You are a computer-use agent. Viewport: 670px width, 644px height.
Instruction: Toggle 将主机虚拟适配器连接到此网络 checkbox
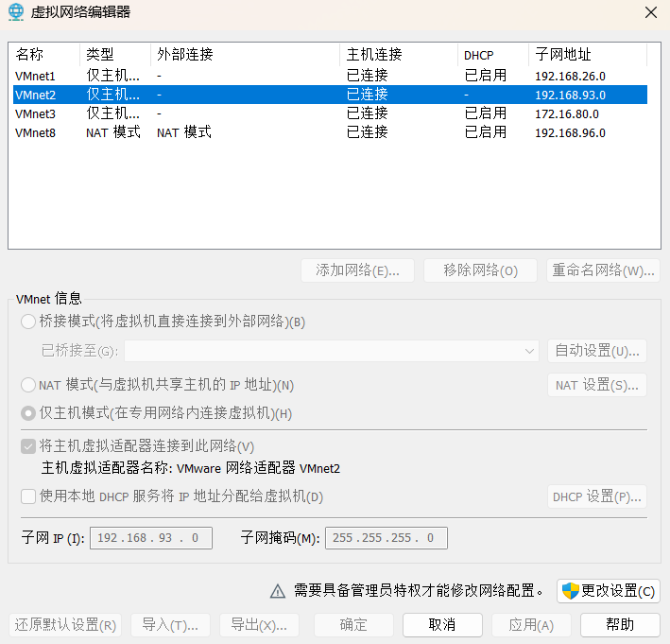pyautogui.click(x=28, y=447)
